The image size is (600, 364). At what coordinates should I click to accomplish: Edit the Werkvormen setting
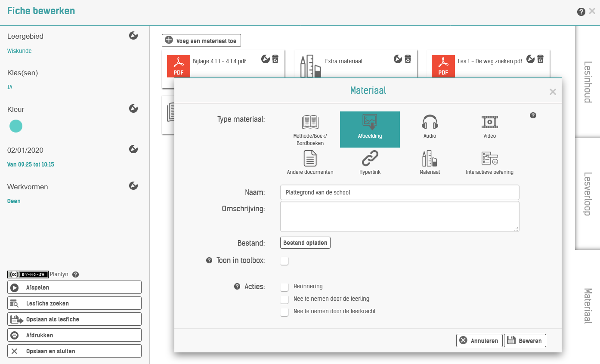(133, 186)
